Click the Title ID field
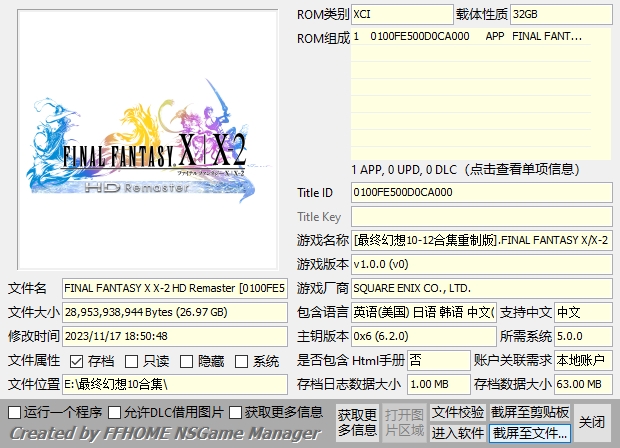This screenshot has height=448, width=620. tap(482, 193)
